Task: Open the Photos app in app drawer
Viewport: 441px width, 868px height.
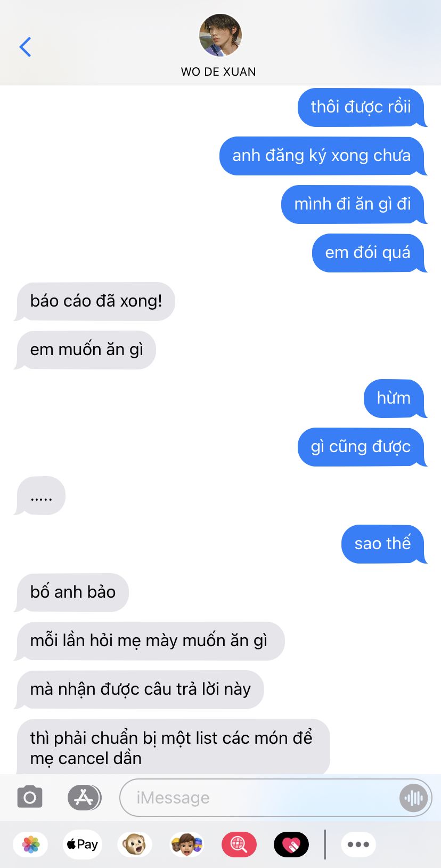Action: [x=31, y=845]
